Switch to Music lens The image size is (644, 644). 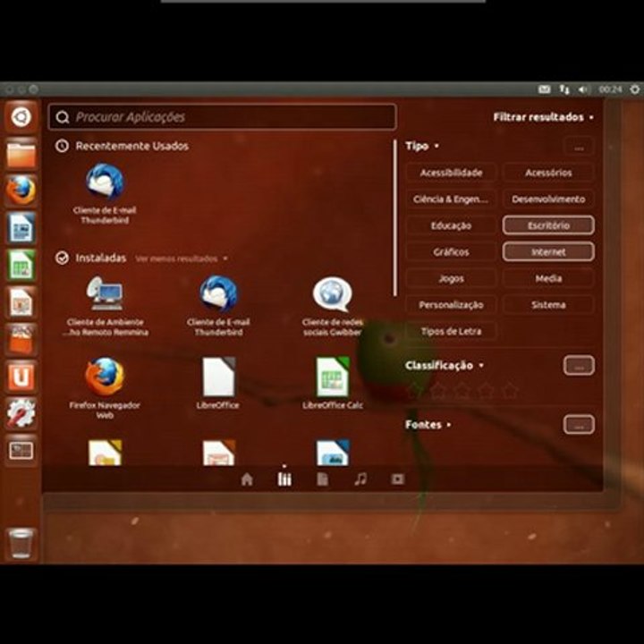point(360,479)
